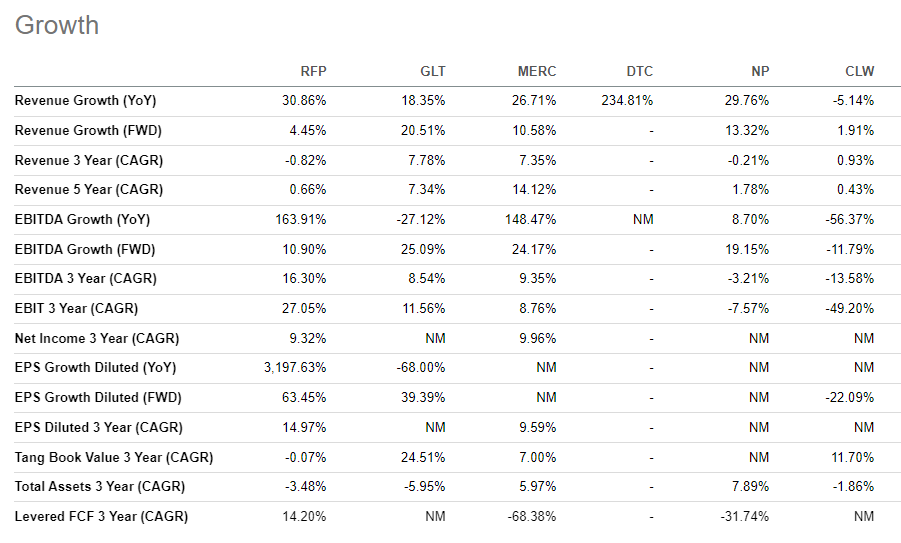Viewport: 901px width, 543px height.
Task: Select the MERC column header
Action: (537, 71)
